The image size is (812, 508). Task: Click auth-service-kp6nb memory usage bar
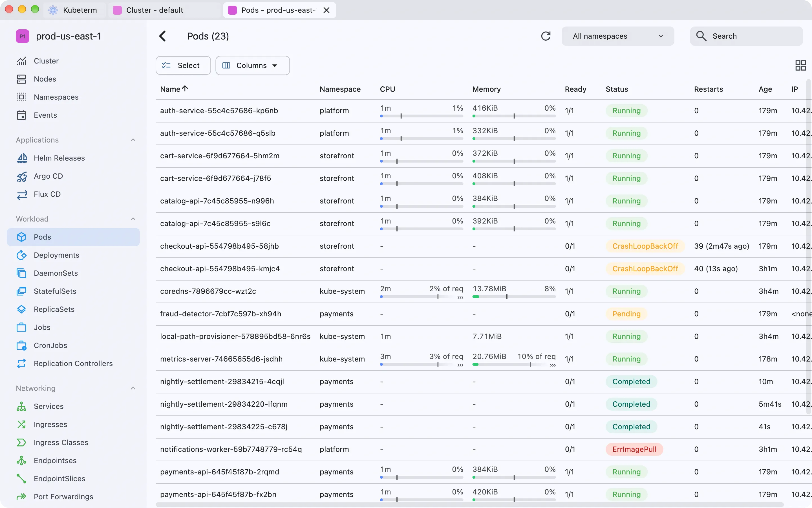[x=514, y=116]
